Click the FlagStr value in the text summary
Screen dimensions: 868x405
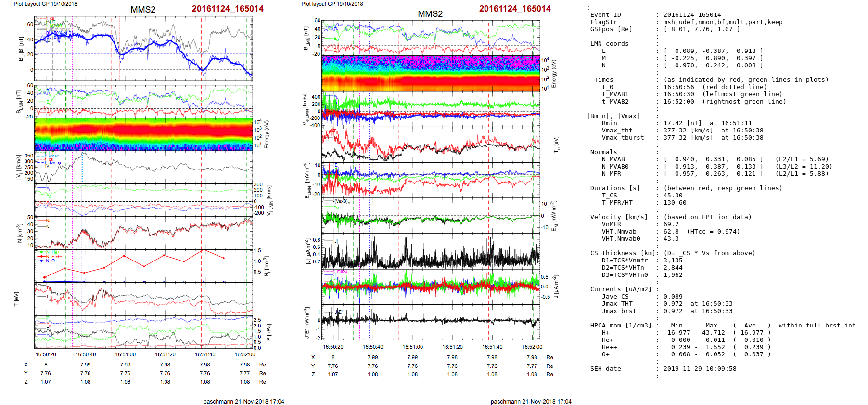click(x=723, y=22)
